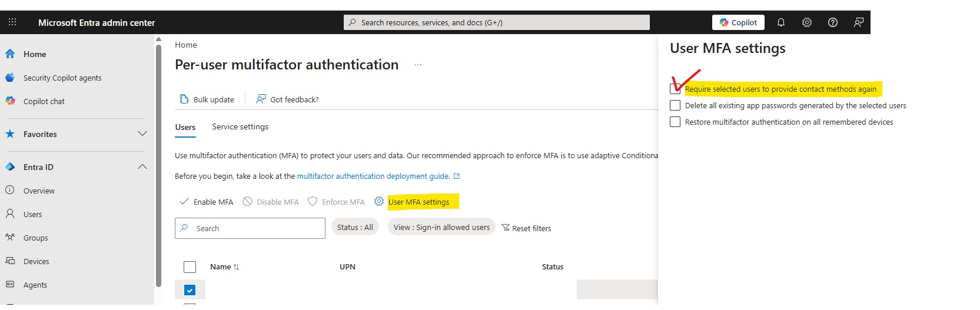This screenshot has height=310, width=980.
Task: Open Overview under Entra ID
Action: pyautogui.click(x=39, y=191)
